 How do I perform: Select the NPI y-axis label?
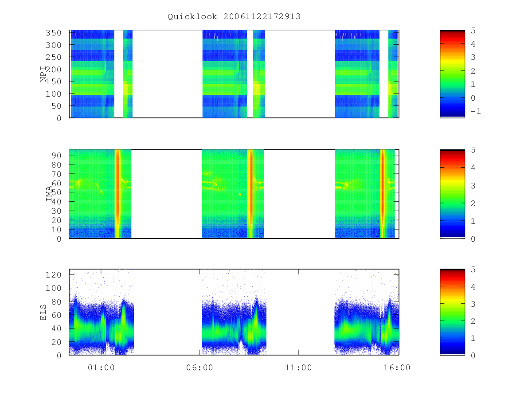tap(44, 74)
